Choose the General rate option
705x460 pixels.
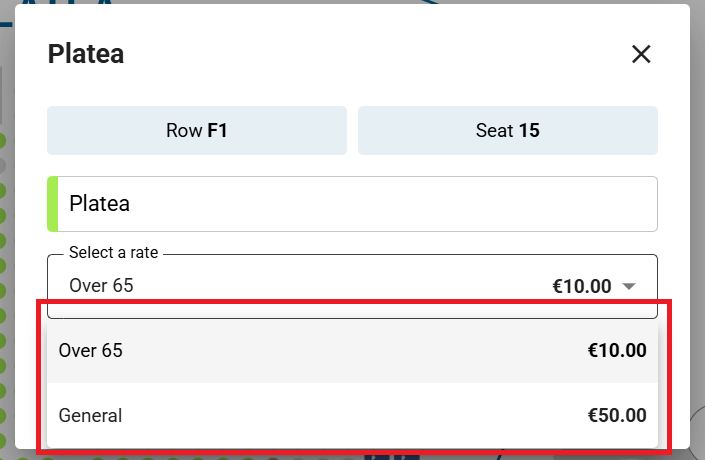352,415
